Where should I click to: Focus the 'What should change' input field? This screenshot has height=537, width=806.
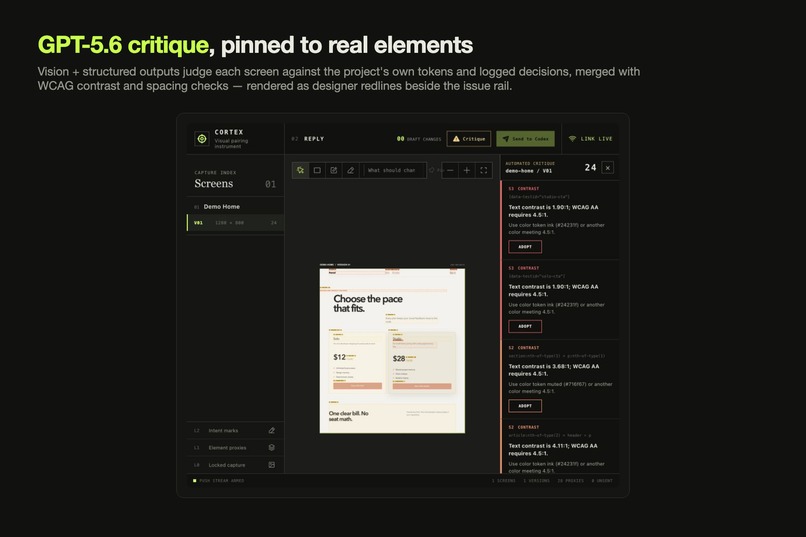395,170
